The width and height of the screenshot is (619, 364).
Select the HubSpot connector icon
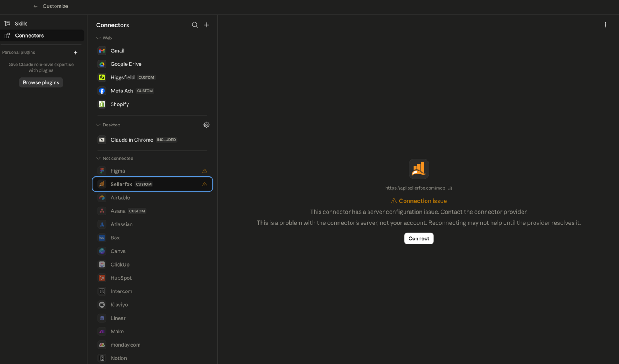click(102, 278)
